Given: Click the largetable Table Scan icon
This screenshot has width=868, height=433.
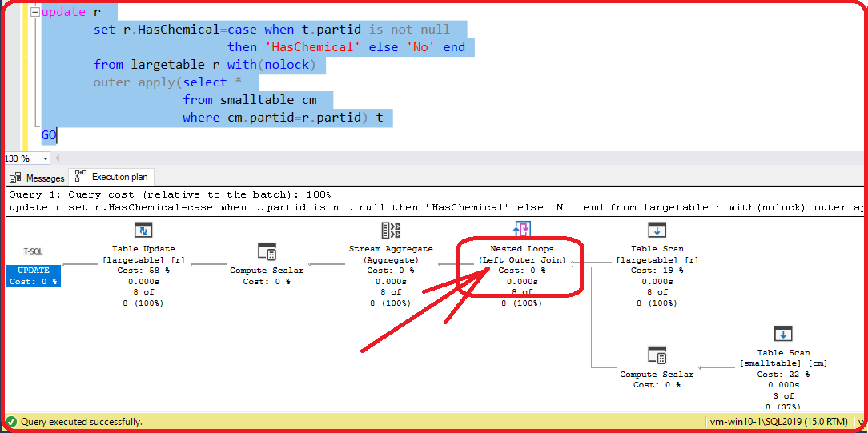Looking at the screenshot, I should (657, 230).
